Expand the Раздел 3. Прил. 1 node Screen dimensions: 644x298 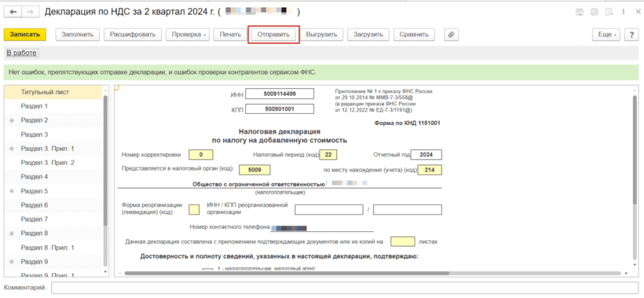click(x=11, y=148)
